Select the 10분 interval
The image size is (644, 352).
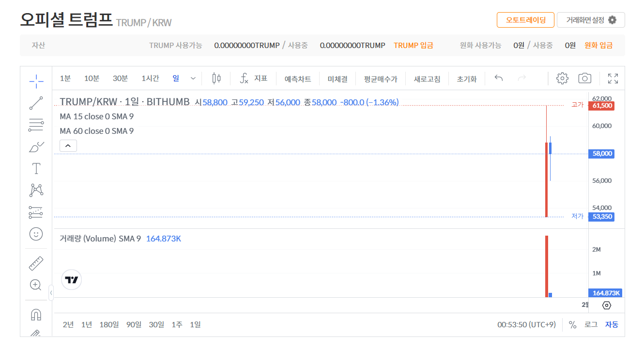click(92, 78)
